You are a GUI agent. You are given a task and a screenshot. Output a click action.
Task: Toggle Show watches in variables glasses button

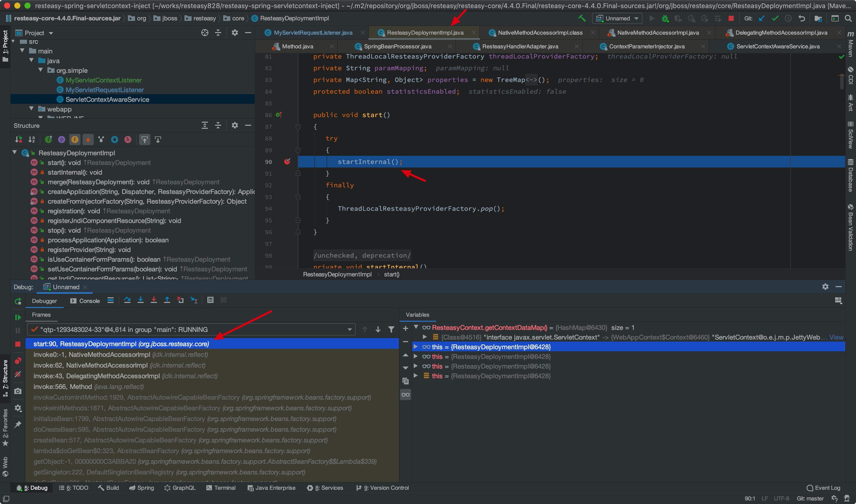405,395
